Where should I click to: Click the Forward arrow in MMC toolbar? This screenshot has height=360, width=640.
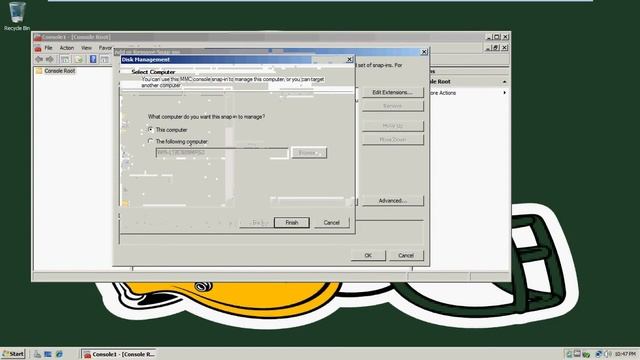point(50,60)
